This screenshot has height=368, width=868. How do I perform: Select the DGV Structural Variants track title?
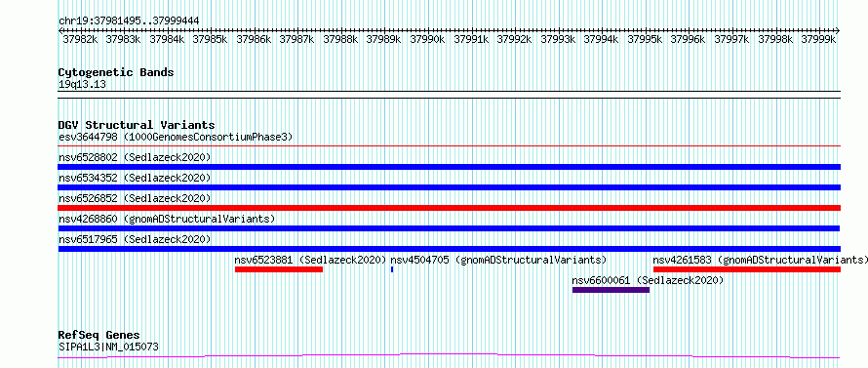[x=137, y=125]
